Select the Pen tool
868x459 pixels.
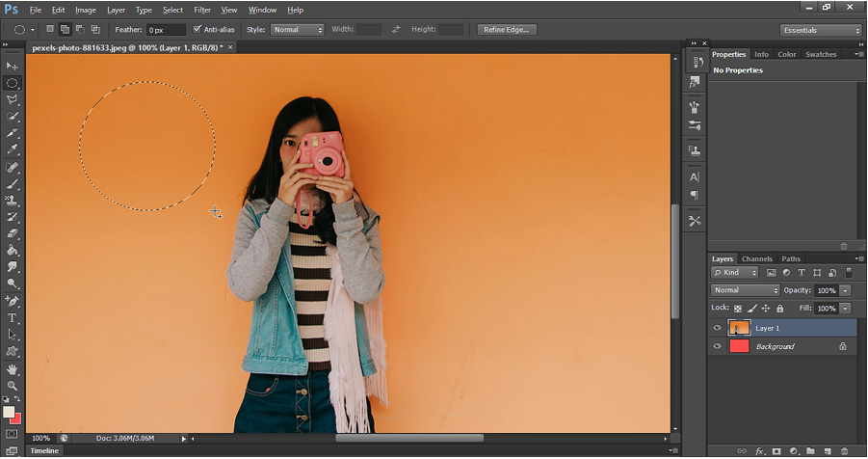[12, 301]
